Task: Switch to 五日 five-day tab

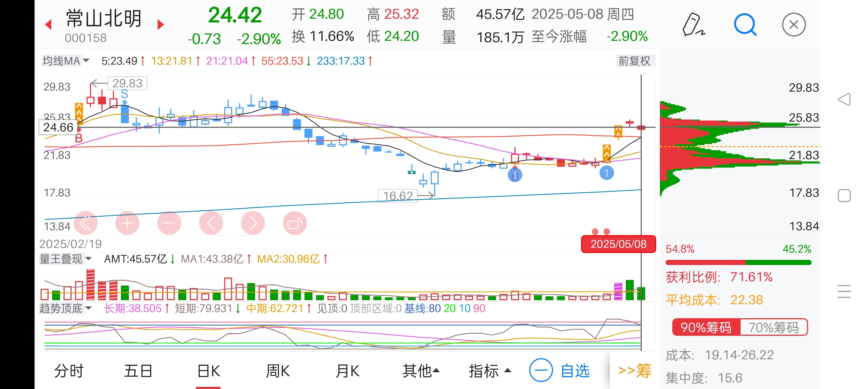Action: click(138, 371)
